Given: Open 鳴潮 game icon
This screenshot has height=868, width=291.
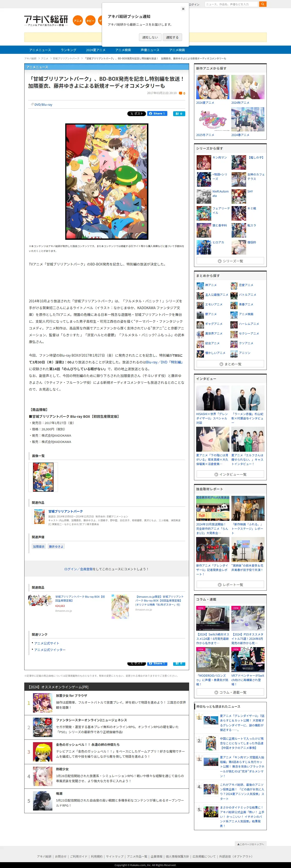Looking at the screenshot, I should (42, 801).
